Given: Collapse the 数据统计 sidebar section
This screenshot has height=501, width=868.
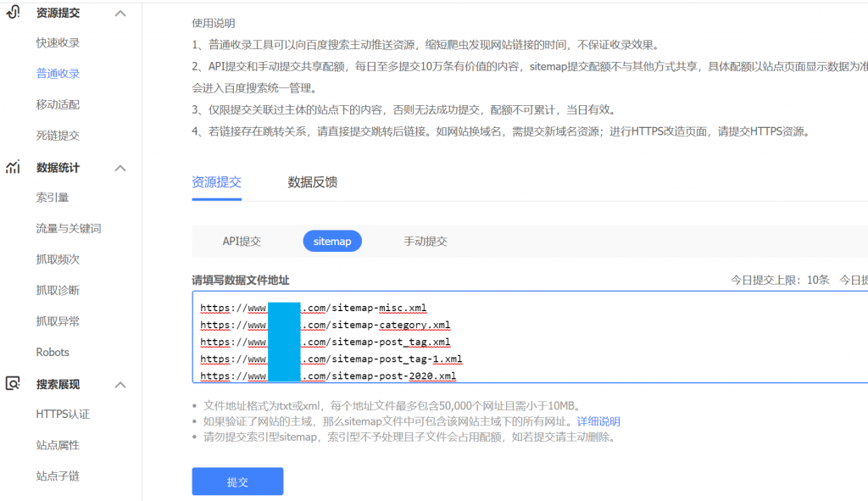Looking at the screenshot, I should pyautogui.click(x=120, y=168).
